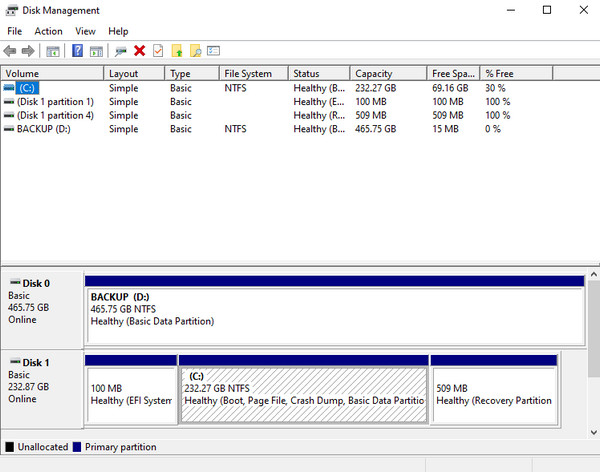
Task: Select BACKUP (D:) partition in graphical view
Action: pyautogui.click(x=335, y=310)
